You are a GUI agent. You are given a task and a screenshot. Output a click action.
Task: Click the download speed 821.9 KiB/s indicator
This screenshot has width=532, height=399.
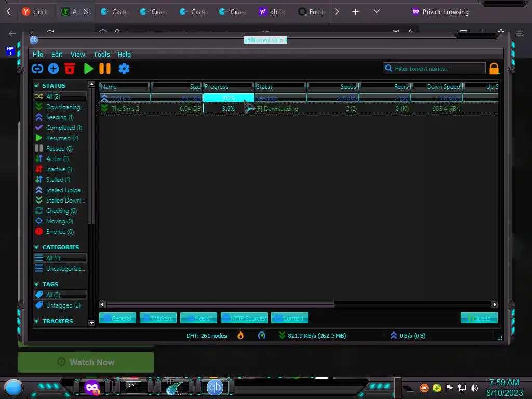[312, 336]
